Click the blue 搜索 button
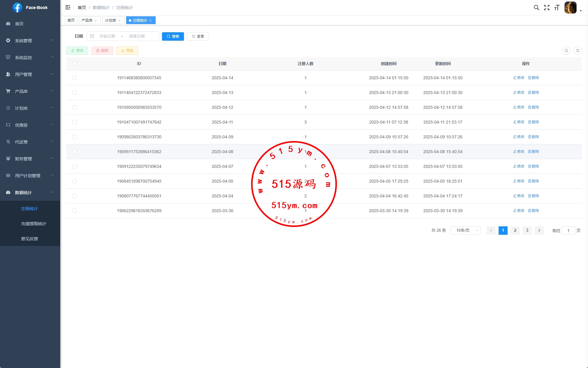The height and width of the screenshot is (368, 588). point(173,36)
